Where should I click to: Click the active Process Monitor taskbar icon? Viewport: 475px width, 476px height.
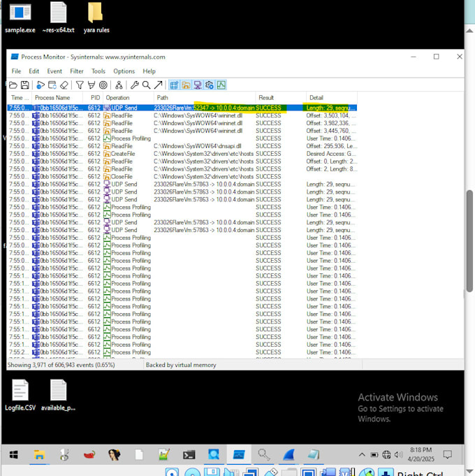pyautogui.click(x=239, y=454)
